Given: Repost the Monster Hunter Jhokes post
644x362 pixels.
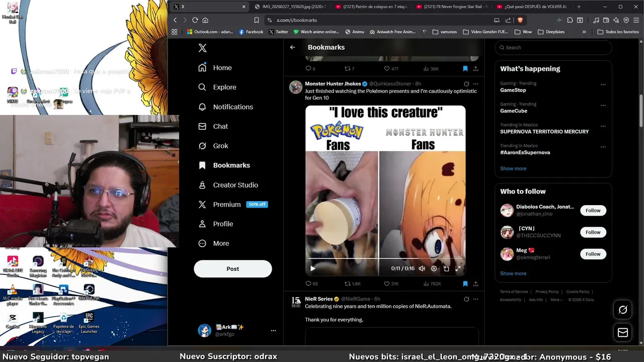Looking at the screenshot, I should 352,284.
